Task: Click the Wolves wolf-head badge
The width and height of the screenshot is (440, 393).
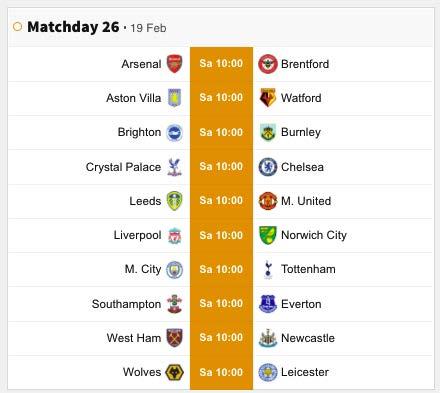Action: pos(174,372)
